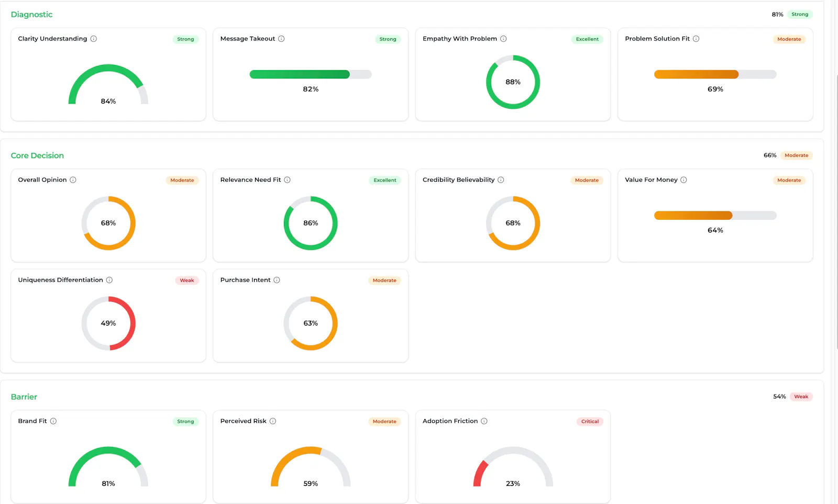
Task: Click the Core Decision Moderate summary badge
Action: point(797,155)
